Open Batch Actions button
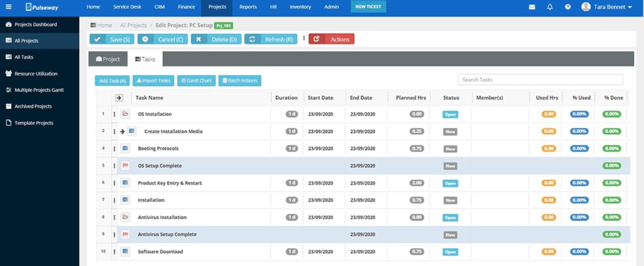The width and height of the screenshot is (644, 266). tap(240, 81)
